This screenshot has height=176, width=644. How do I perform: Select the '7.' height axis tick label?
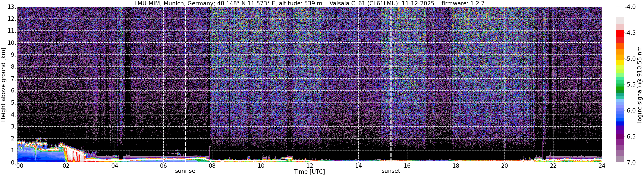click(13, 79)
